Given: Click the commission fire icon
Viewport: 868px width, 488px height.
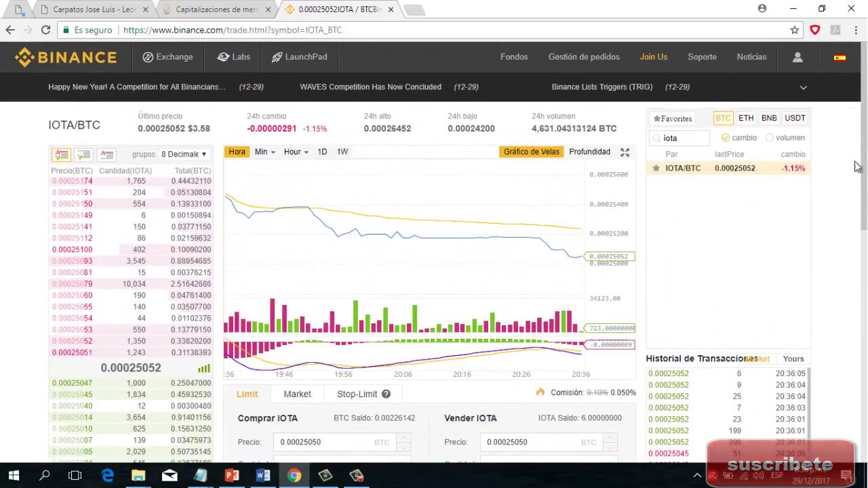Looking at the screenshot, I should point(540,392).
